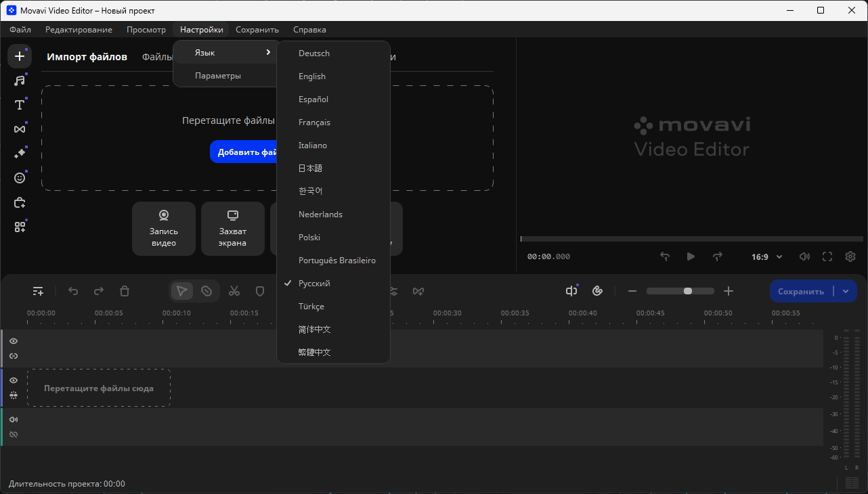Click the Redo arrow on timeline toolbar
This screenshot has height=494, width=868.
click(99, 291)
